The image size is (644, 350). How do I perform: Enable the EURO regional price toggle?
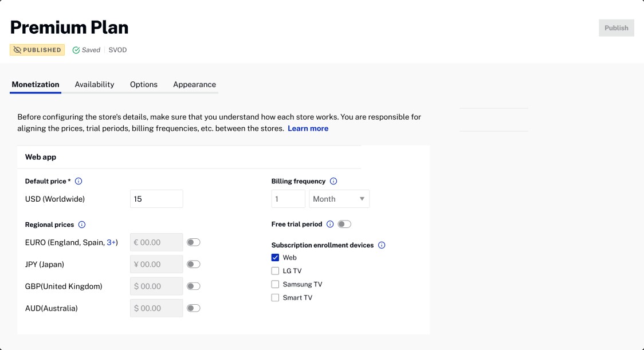(194, 242)
